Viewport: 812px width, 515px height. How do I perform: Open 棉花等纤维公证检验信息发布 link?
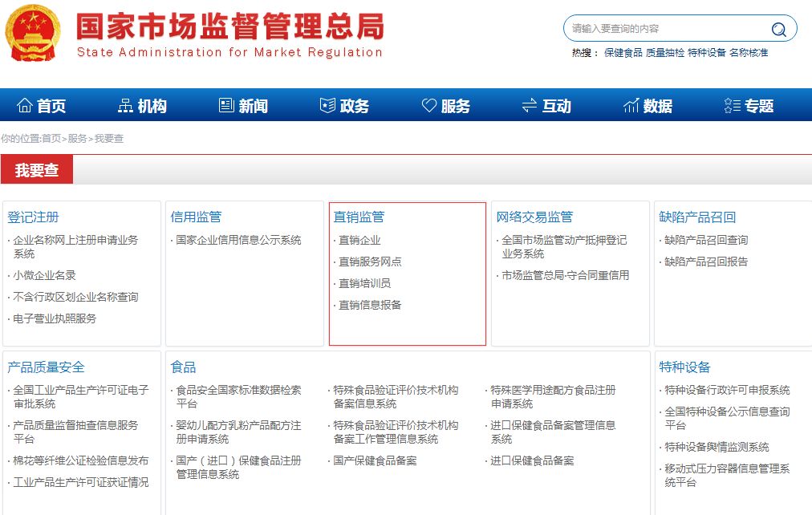pyautogui.click(x=81, y=460)
